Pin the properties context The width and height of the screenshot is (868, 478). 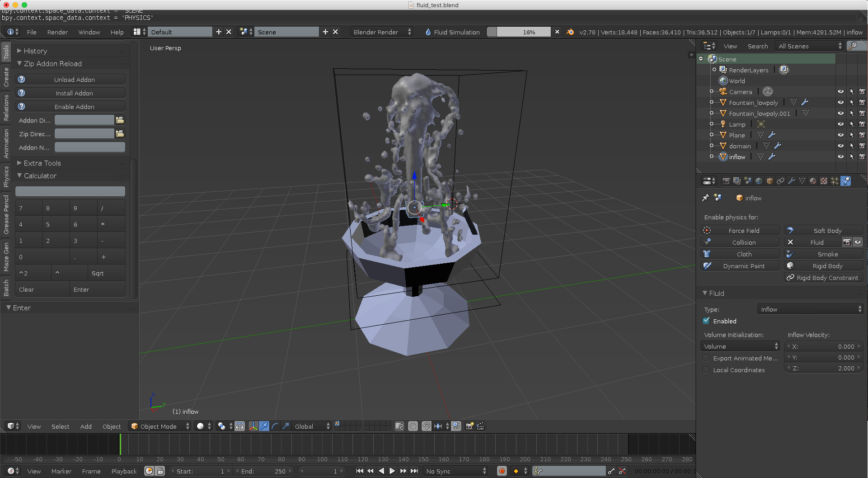click(x=705, y=198)
